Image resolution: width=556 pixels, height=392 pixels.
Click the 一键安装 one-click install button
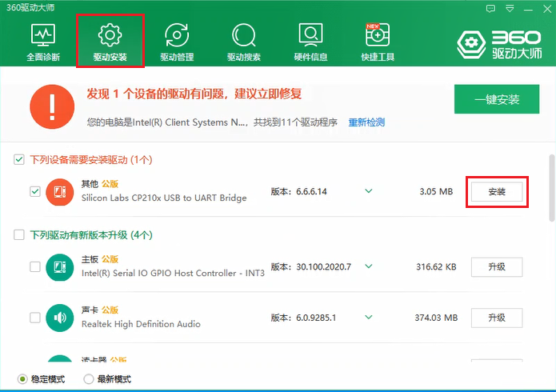tap(497, 100)
